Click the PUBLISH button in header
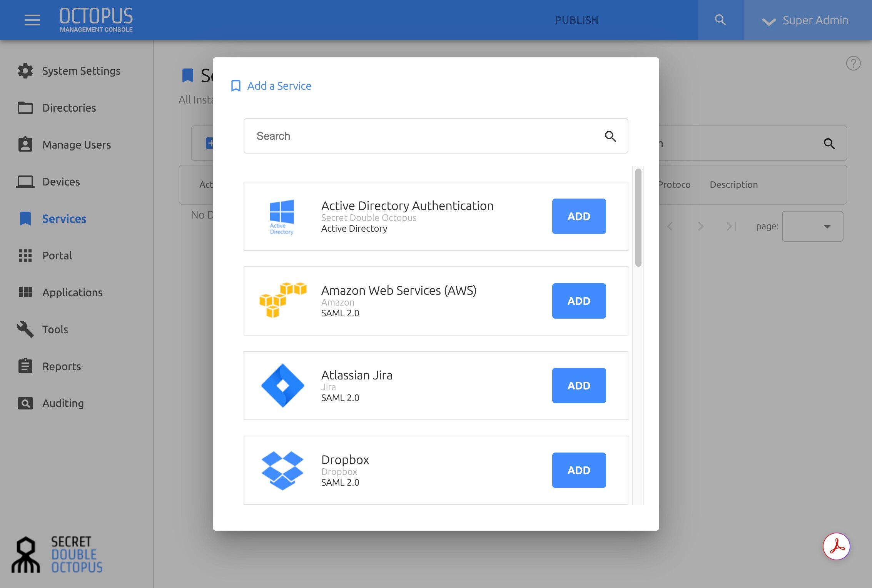This screenshot has height=588, width=872. tap(576, 20)
